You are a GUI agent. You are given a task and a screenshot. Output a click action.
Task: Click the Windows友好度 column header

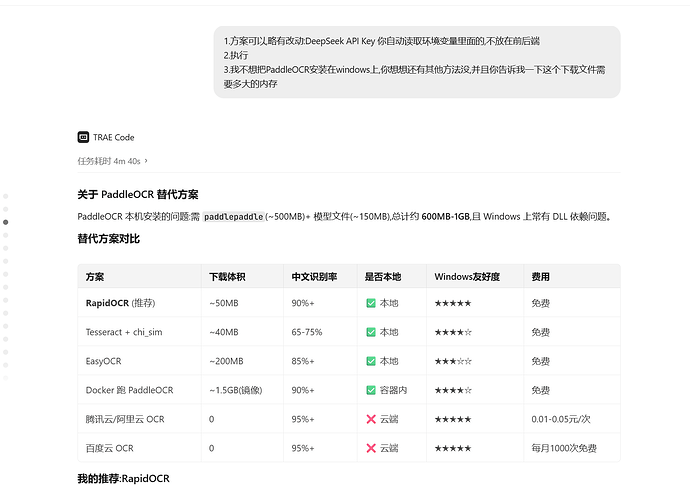point(467,277)
